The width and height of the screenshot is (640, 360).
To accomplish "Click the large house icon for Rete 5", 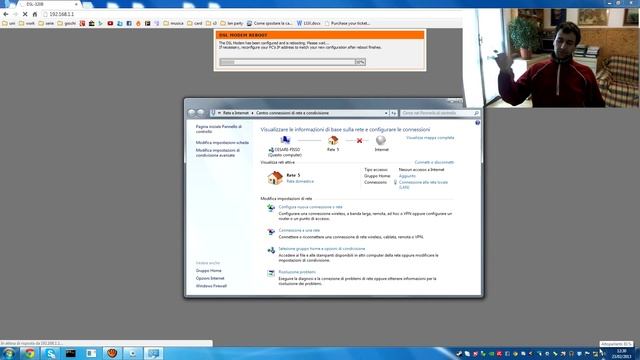I will coord(275,178).
